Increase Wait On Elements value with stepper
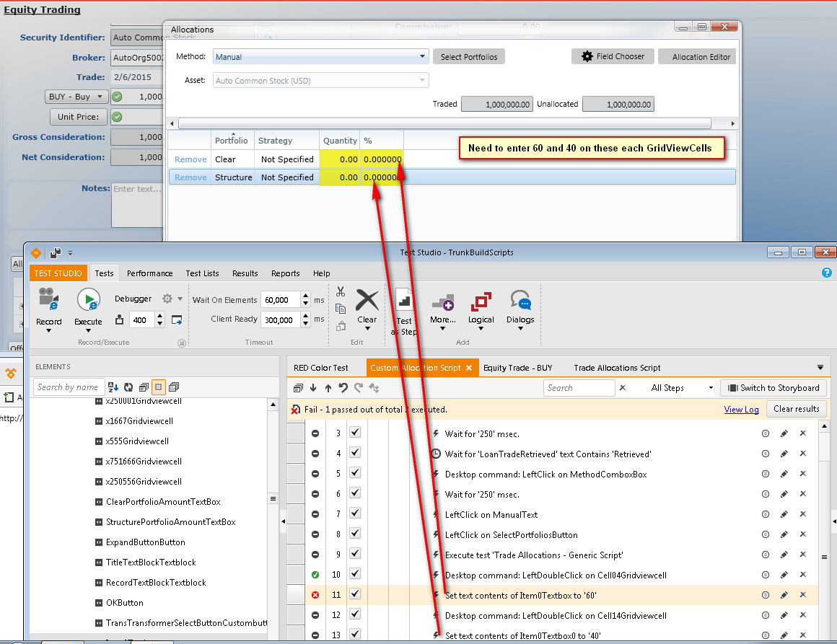Screen dimensions: 837x644 [x=305, y=296]
